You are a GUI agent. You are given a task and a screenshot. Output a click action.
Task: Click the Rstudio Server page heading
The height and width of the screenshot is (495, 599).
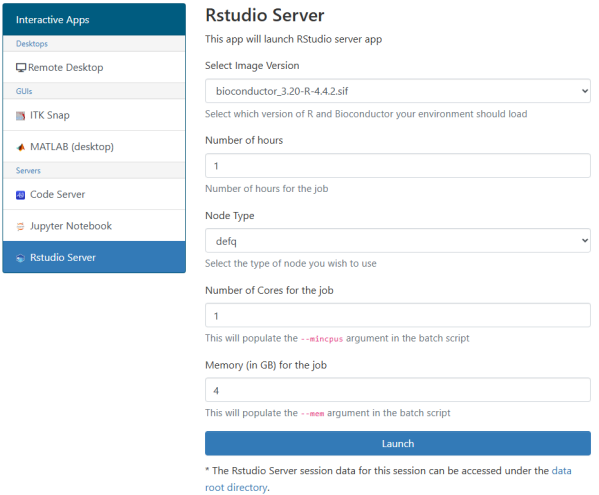265,16
